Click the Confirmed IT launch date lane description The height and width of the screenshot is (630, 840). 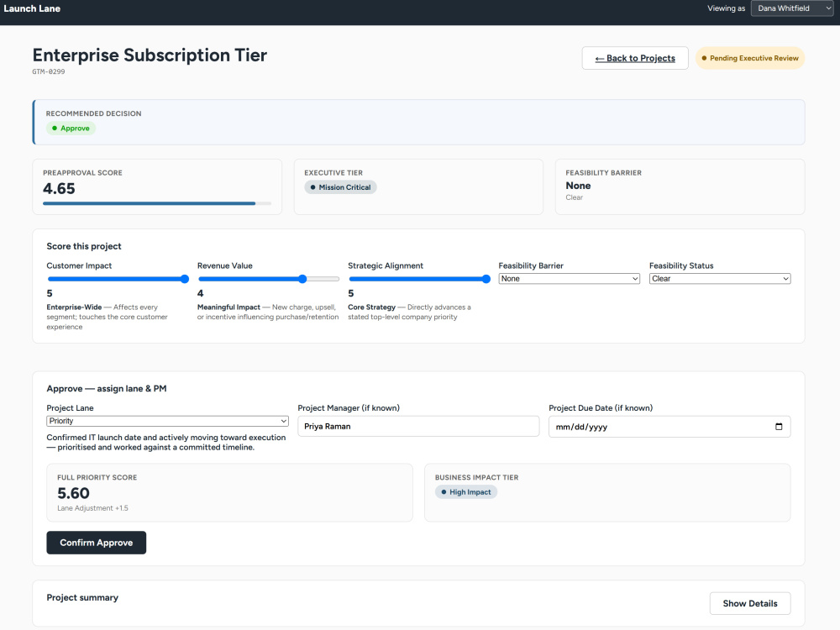pyautogui.click(x=166, y=443)
